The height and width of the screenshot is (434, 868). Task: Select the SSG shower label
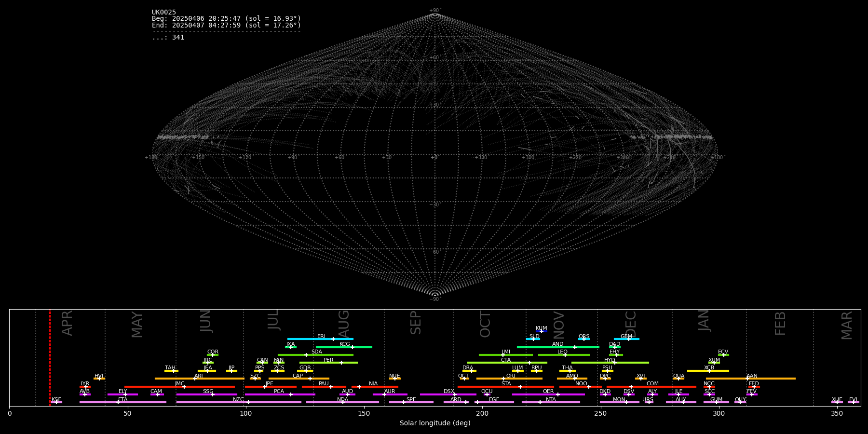tap(208, 392)
